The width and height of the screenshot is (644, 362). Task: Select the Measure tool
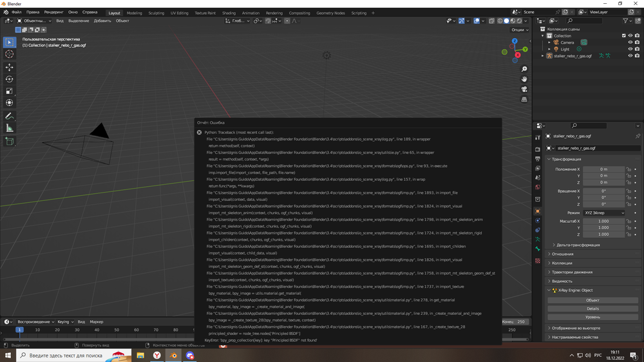click(x=10, y=128)
